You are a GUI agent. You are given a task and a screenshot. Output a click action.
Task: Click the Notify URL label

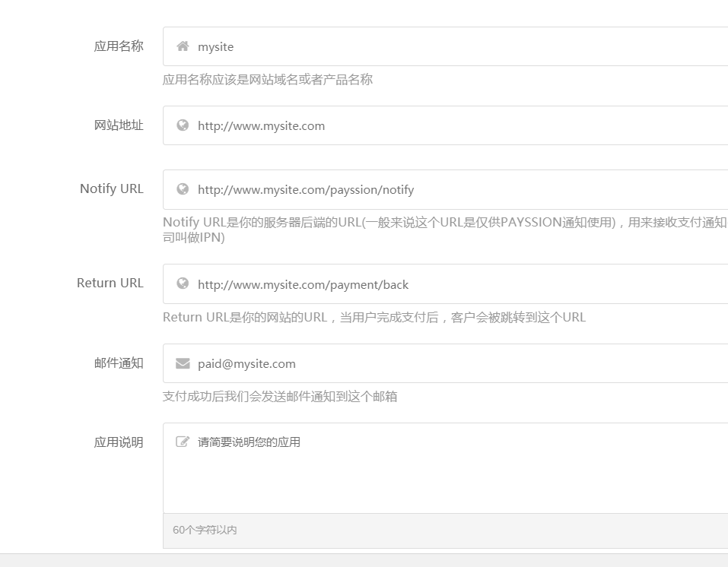click(111, 188)
